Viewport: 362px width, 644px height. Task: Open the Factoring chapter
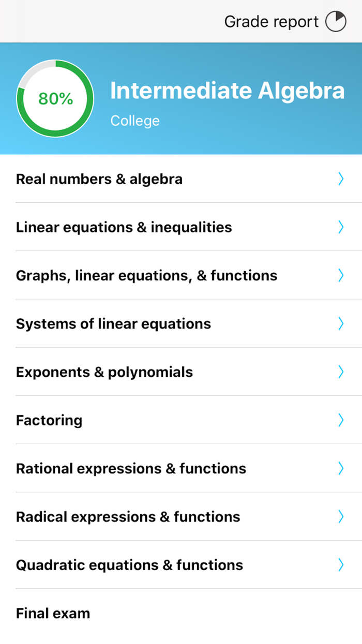(49, 420)
